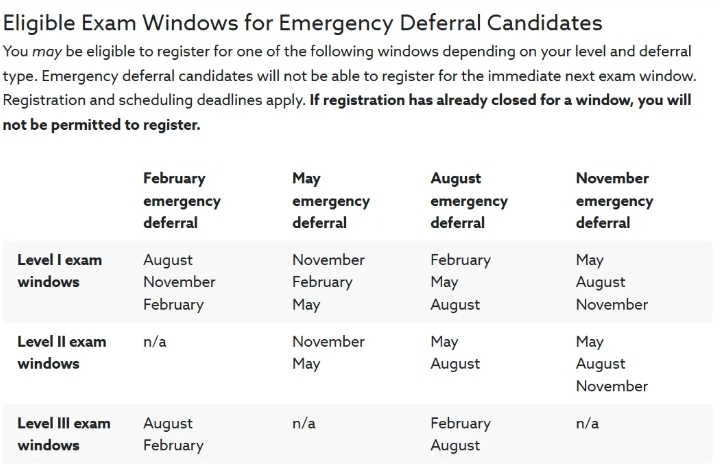Click Level I November deferral windows cell

pyautogui.click(x=611, y=282)
